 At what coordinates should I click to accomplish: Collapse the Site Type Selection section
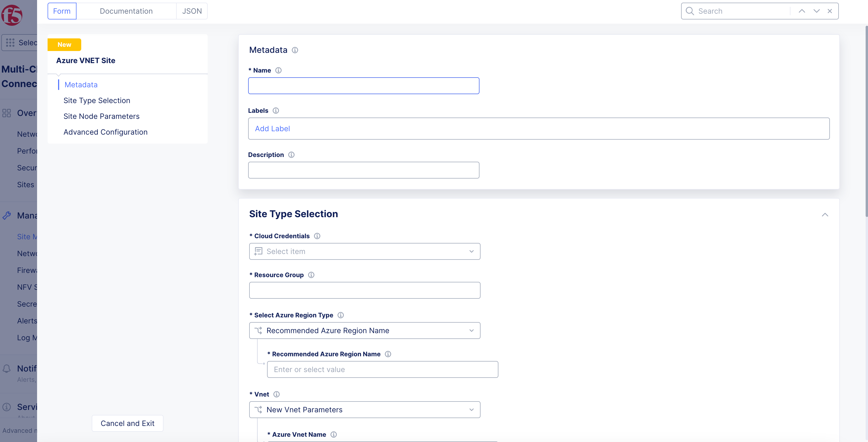(825, 215)
